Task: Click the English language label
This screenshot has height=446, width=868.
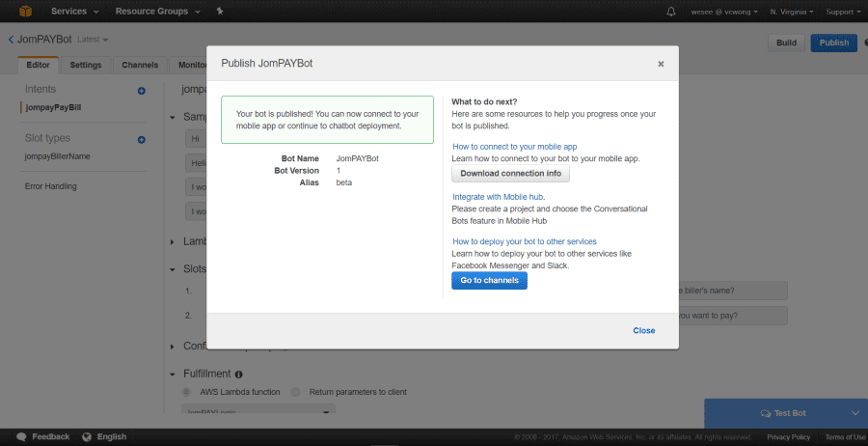Action: [x=112, y=436]
